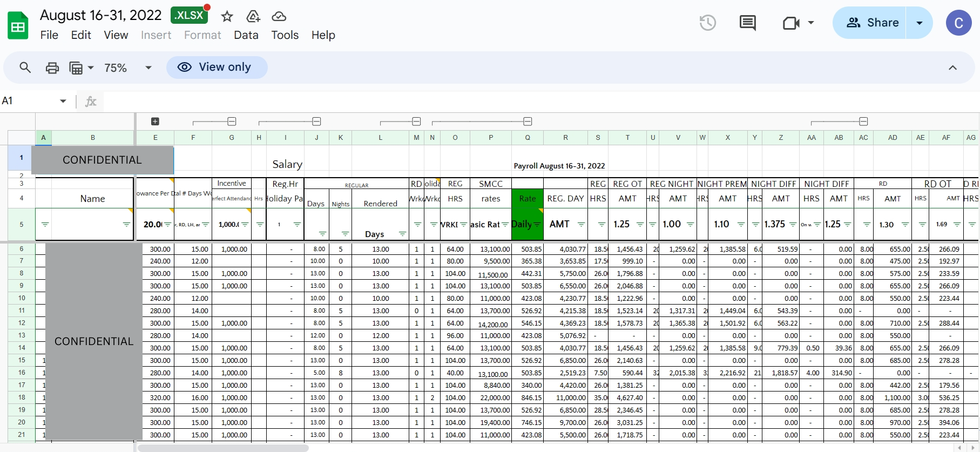
Task: Click the search magnifier icon
Action: pyautogui.click(x=25, y=68)
